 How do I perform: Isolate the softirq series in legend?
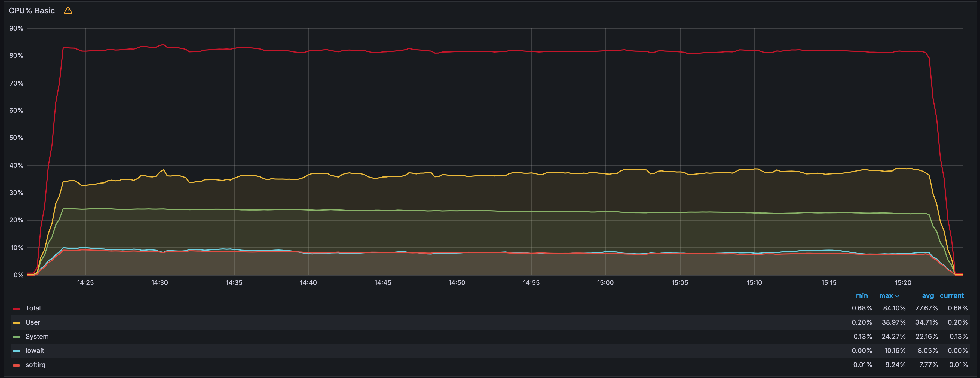(35, 365)
